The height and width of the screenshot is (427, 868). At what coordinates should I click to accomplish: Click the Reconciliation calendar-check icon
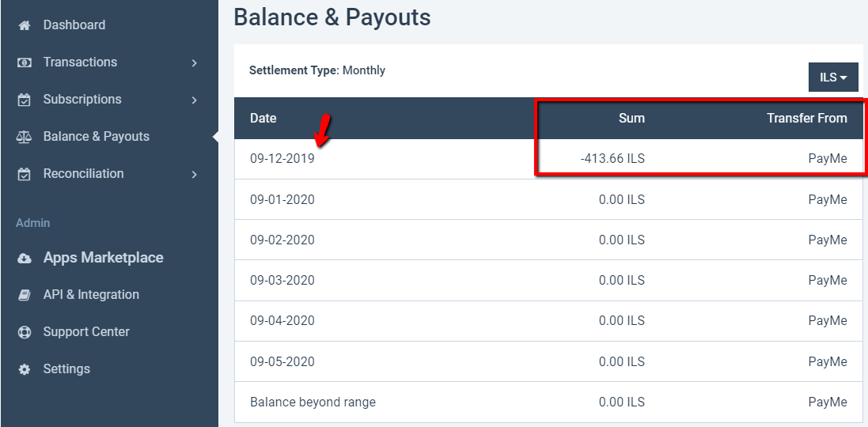(25, 174)
